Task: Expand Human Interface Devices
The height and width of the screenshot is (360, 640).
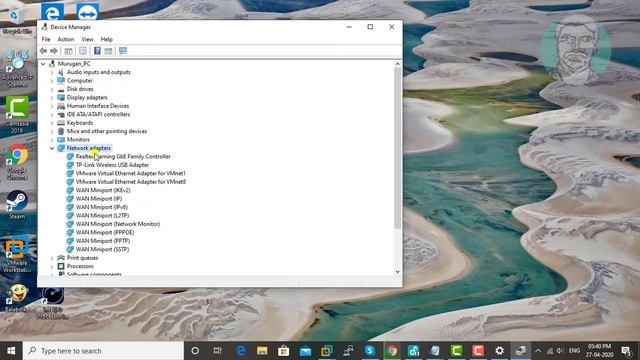Action: tap(52, 106)
